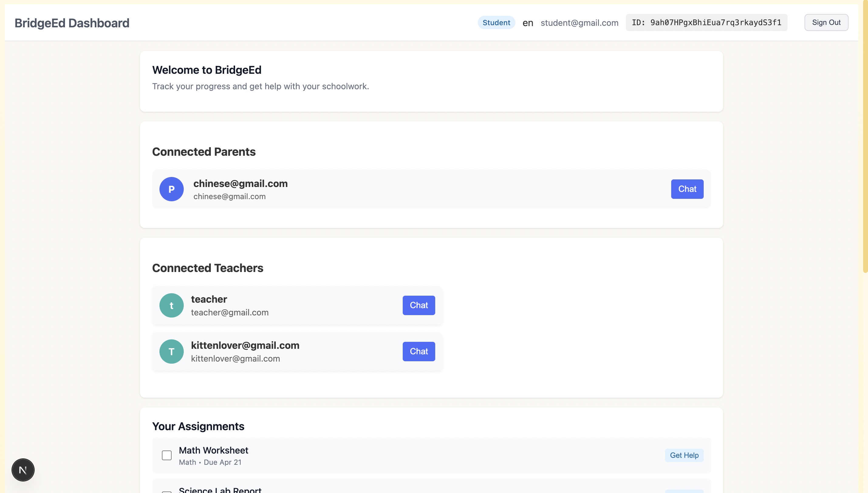This screenshot has width=868, height=493.
Task: Click the lowercase 't' avatar for teacher@gmail.com
Action: [x=171, y=305]
